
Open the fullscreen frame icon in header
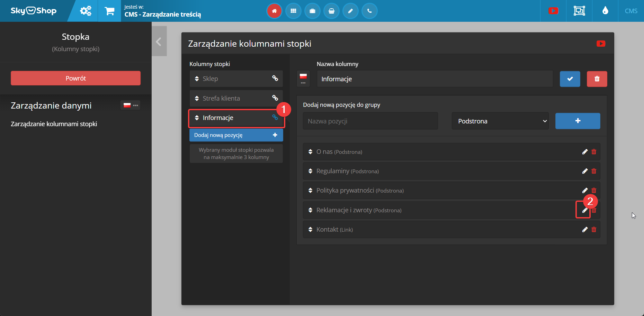pos(579,11)
